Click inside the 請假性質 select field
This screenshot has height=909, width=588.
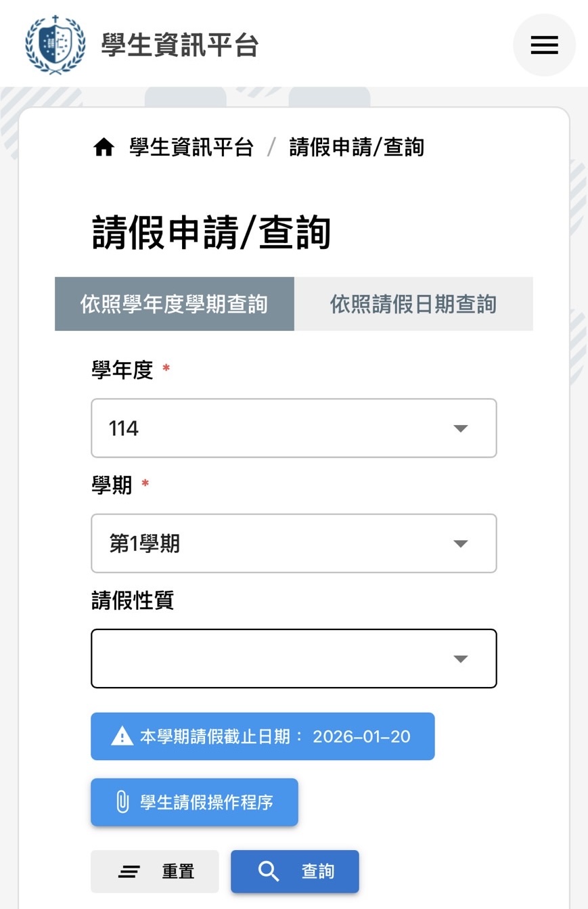click(x=271, y=658)
